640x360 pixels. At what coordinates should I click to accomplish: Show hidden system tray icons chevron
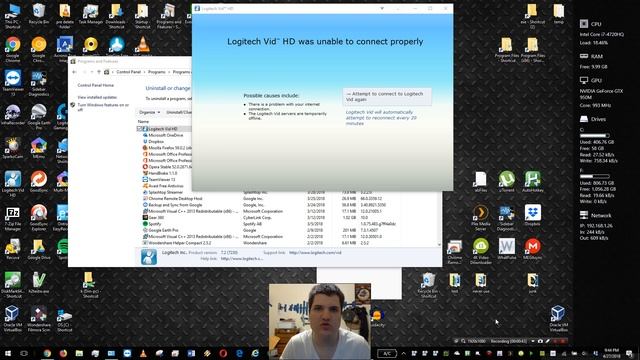(403, 353)
